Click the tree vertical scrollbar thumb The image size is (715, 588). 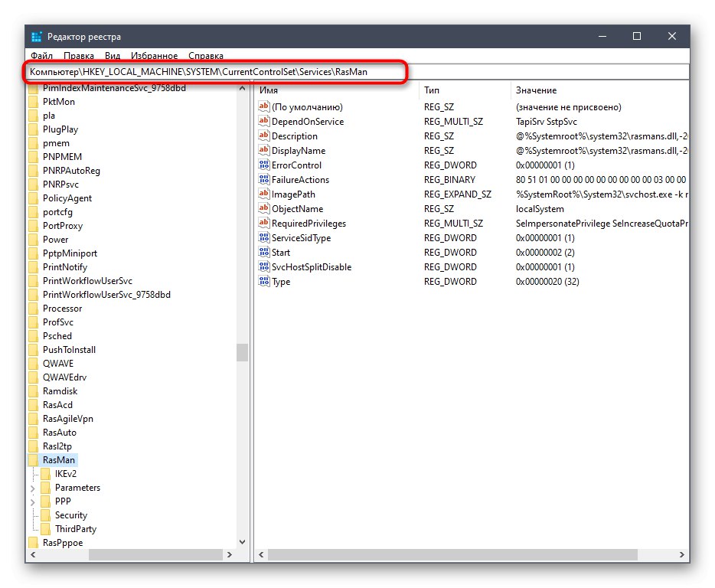tap(242, 352)
